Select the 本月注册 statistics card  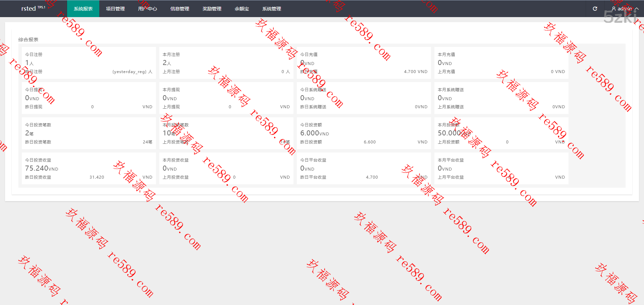[226, 63]
